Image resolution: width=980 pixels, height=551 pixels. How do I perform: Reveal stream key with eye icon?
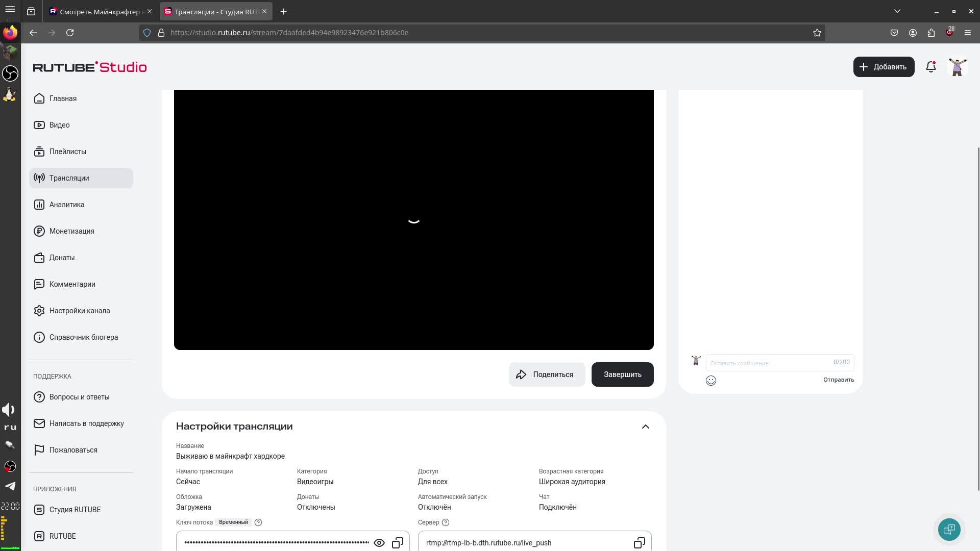[379, 543]
